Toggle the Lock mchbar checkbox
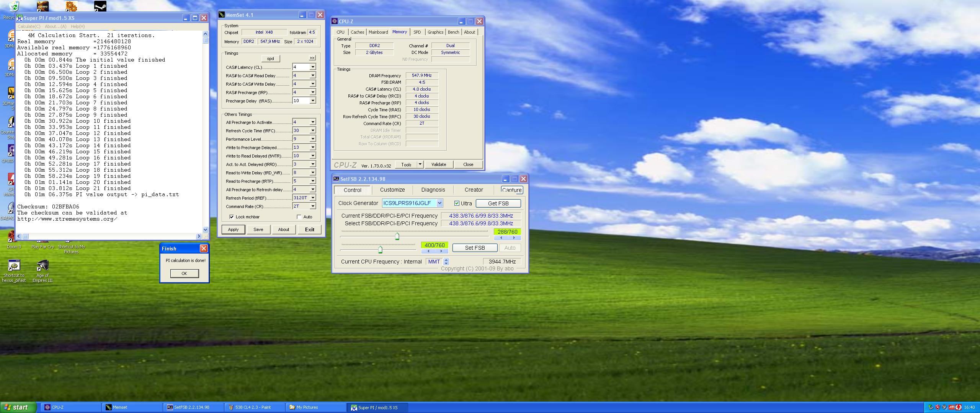Screen dimensions: 980x413 coord(232,217)
